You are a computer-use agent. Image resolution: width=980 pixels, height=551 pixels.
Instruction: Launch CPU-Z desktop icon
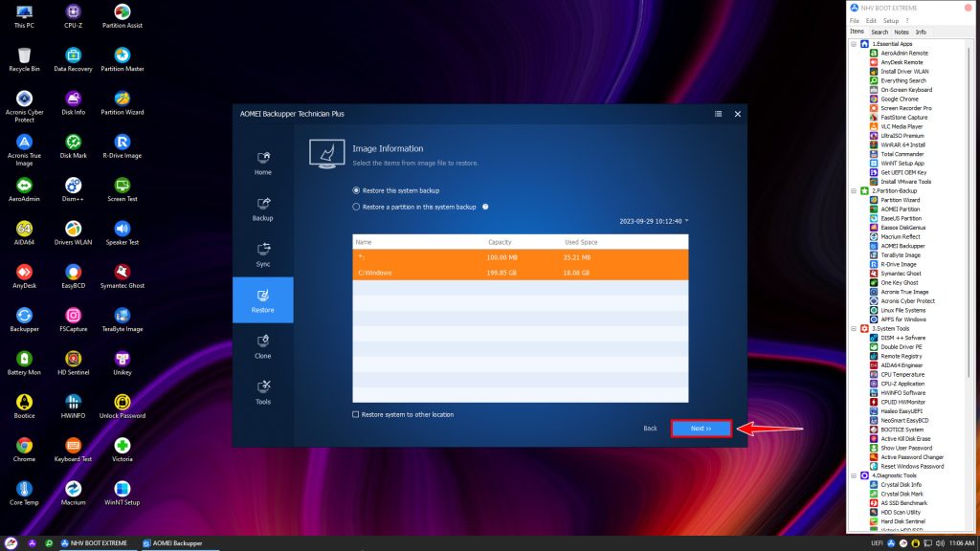coord(73,16)
